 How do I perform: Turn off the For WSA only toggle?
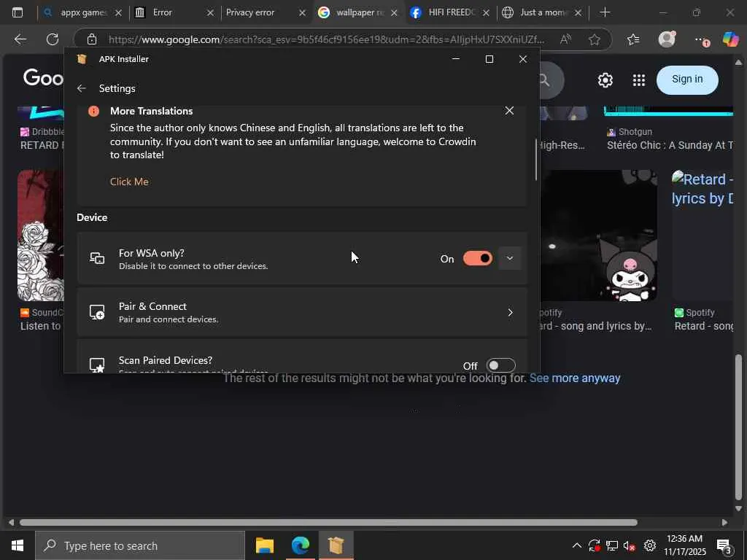click(x=477, y=259)
